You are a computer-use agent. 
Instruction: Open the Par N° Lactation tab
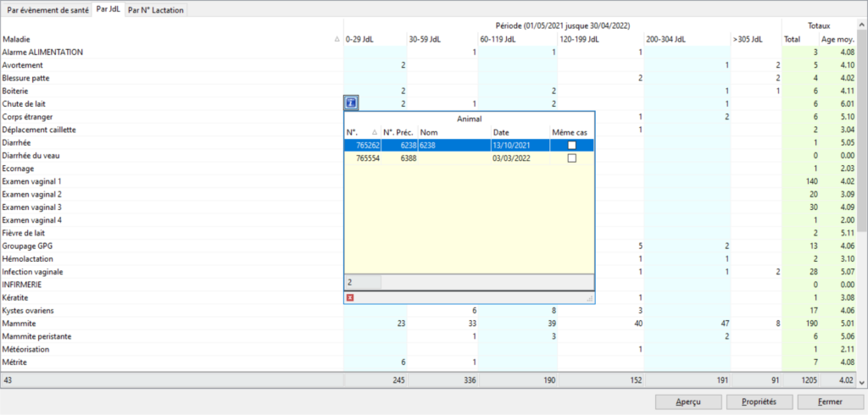pos(155,10)
